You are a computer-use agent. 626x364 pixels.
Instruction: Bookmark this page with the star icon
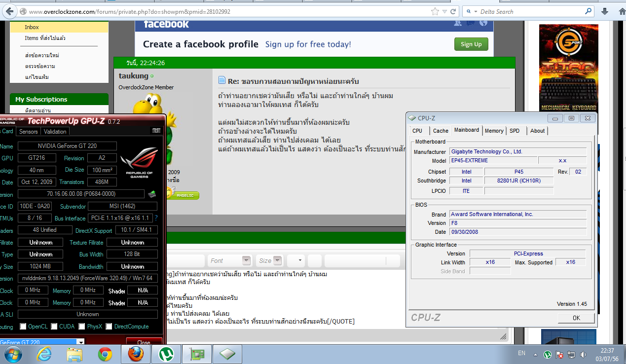click(x=435, y=11)
